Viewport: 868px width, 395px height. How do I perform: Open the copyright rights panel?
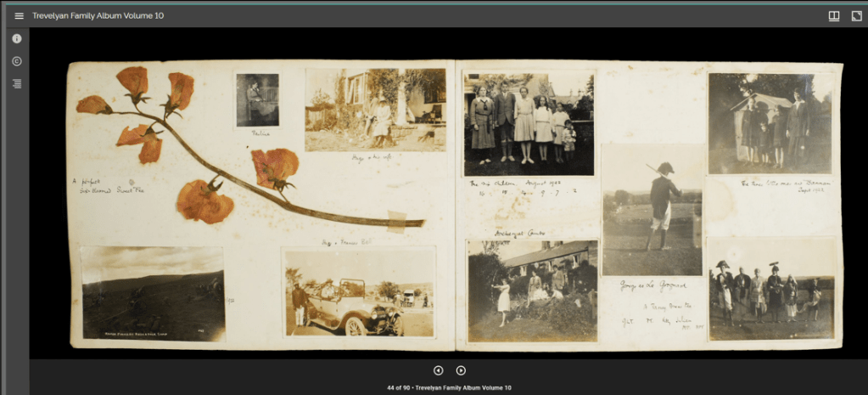[x=17, y=61]
